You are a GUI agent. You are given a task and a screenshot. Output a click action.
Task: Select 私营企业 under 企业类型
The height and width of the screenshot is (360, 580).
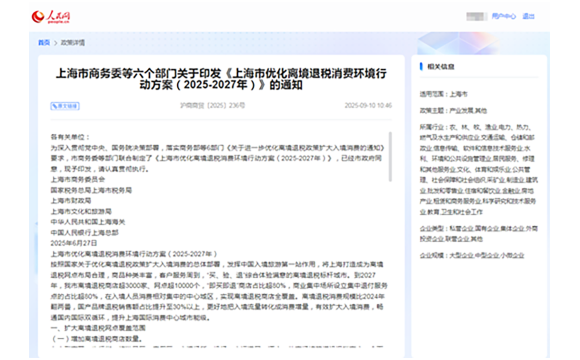[x=461, y=228]
